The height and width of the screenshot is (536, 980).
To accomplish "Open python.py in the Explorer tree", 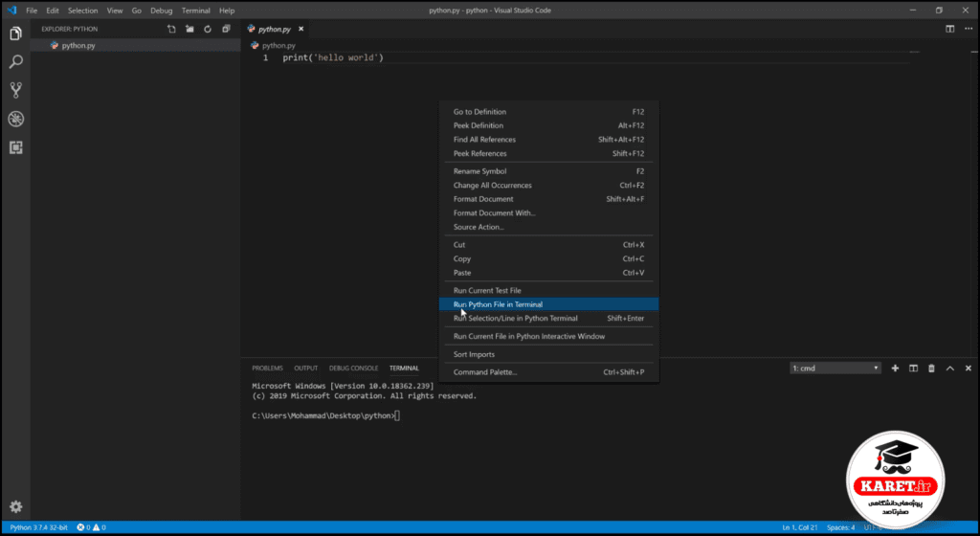I will (x=135, y=46).
